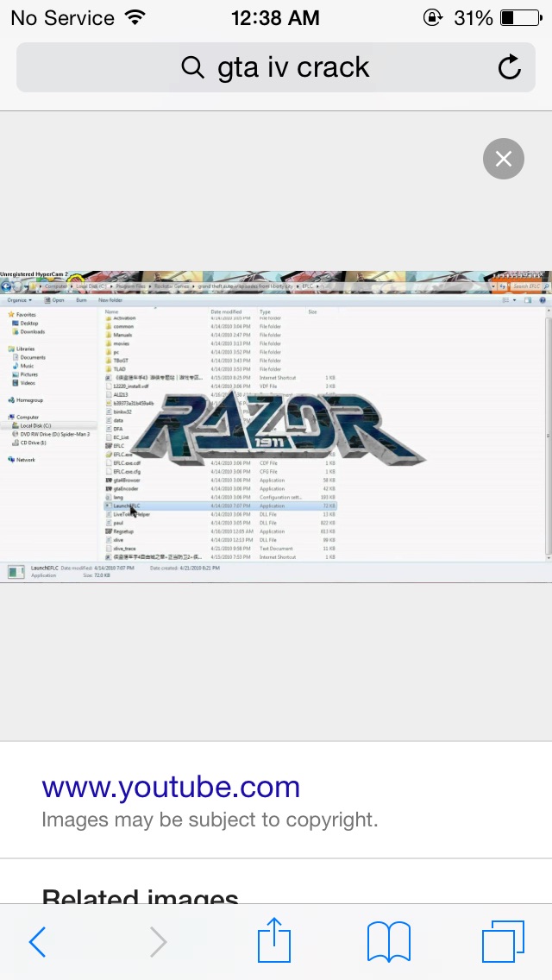Open the tabs overview icon
Screen dimensions: 552x980
(503, 941)
